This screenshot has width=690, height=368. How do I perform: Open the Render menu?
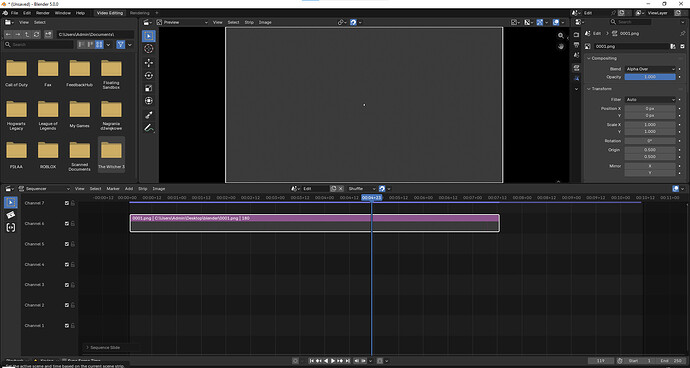43,13
